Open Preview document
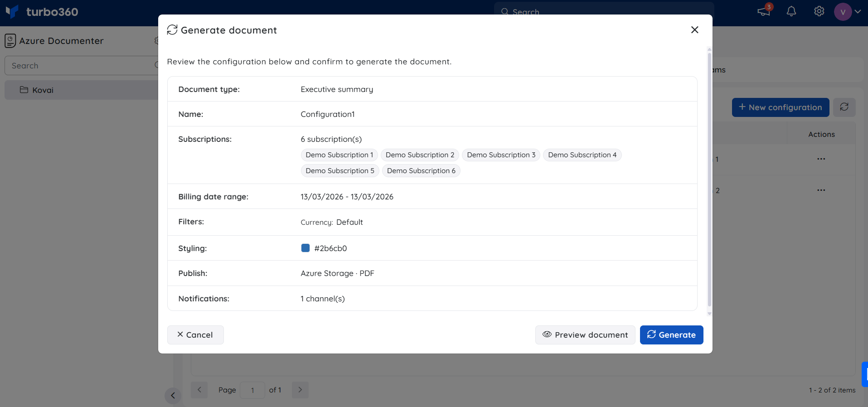The width and height of the screenshot is (868, 407). [585, 335]
